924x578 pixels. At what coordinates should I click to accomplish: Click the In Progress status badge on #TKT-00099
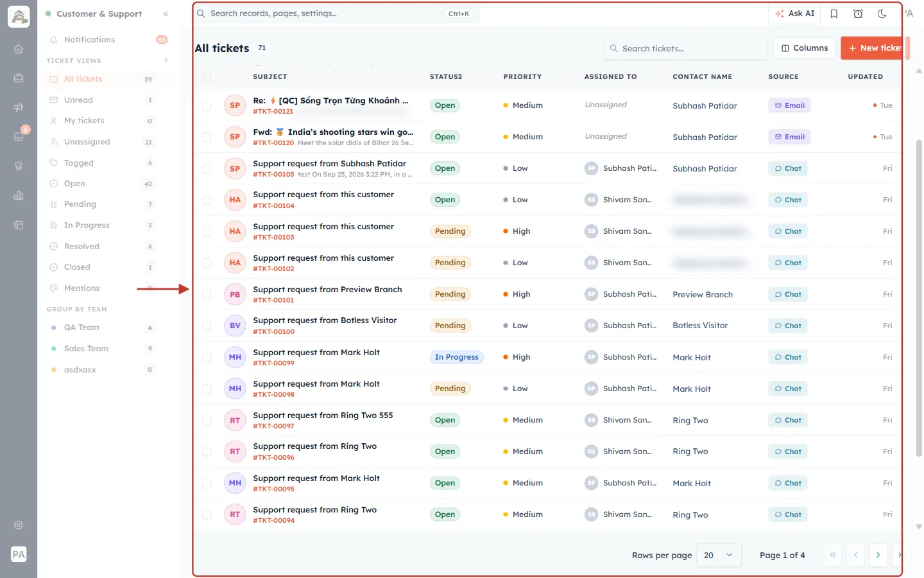[x=457, y=357]
